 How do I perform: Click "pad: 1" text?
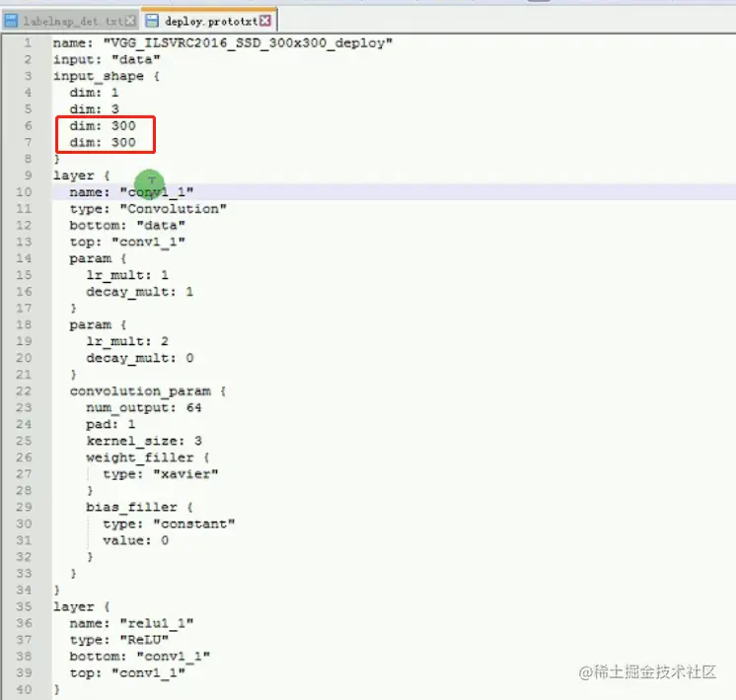[x=110, y=424]
